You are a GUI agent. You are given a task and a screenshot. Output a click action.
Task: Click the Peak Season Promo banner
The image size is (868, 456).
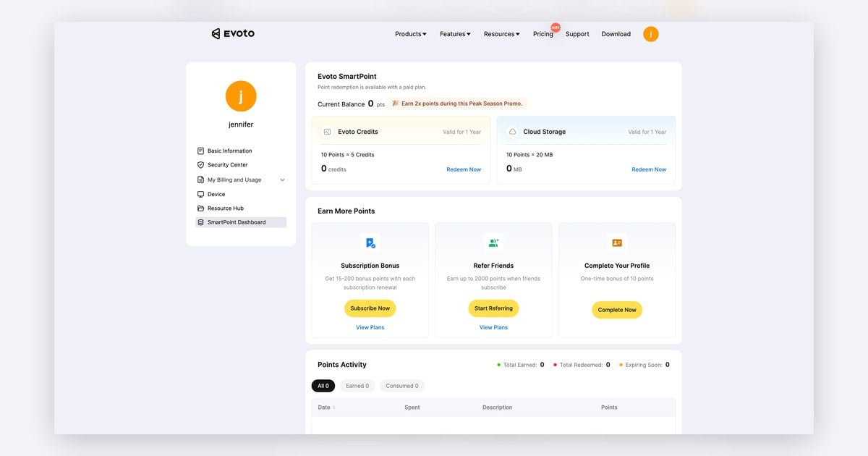point(457,104)
